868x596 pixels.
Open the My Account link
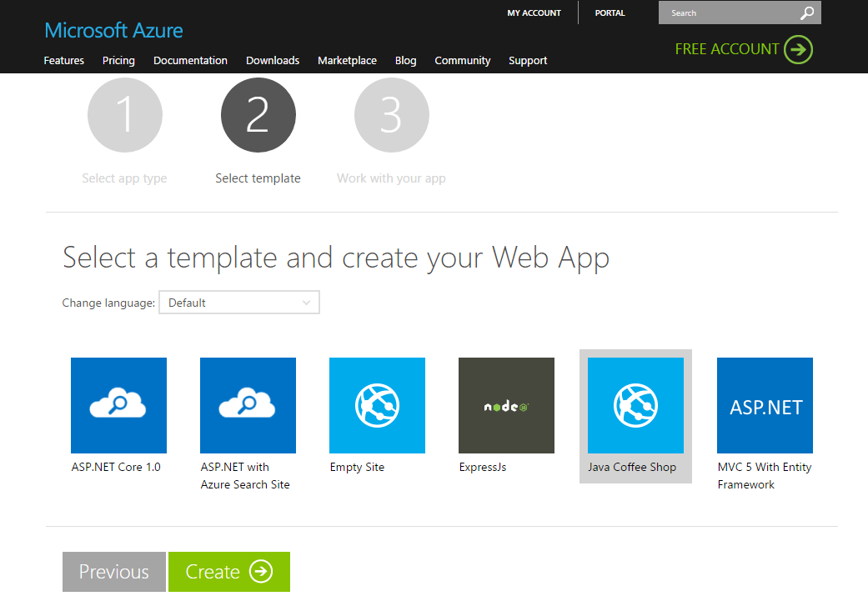pyautogui.click(x=534, y=13)
